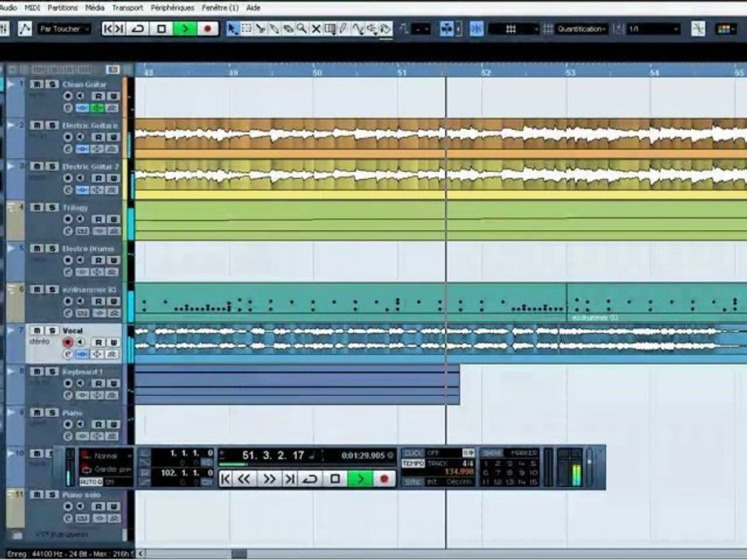
Task: Toggle SYNC button in transport panel
Action: 412,482
